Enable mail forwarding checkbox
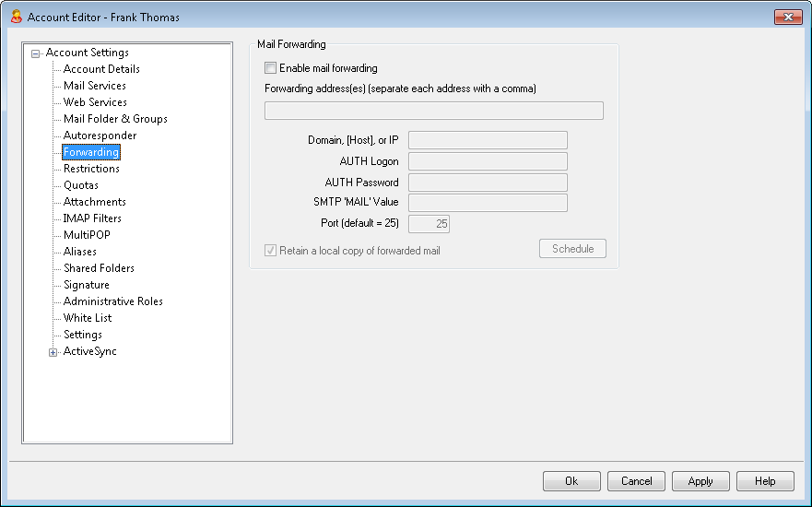This screenshot has height=507, width=812. pyautogui.click(x=270, y=68)
